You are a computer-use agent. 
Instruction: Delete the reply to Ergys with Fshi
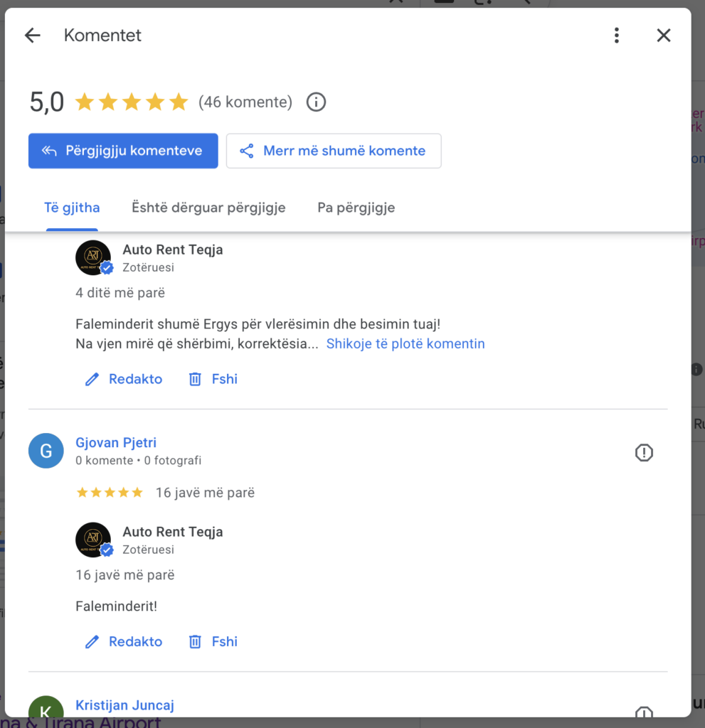(213, 380)
